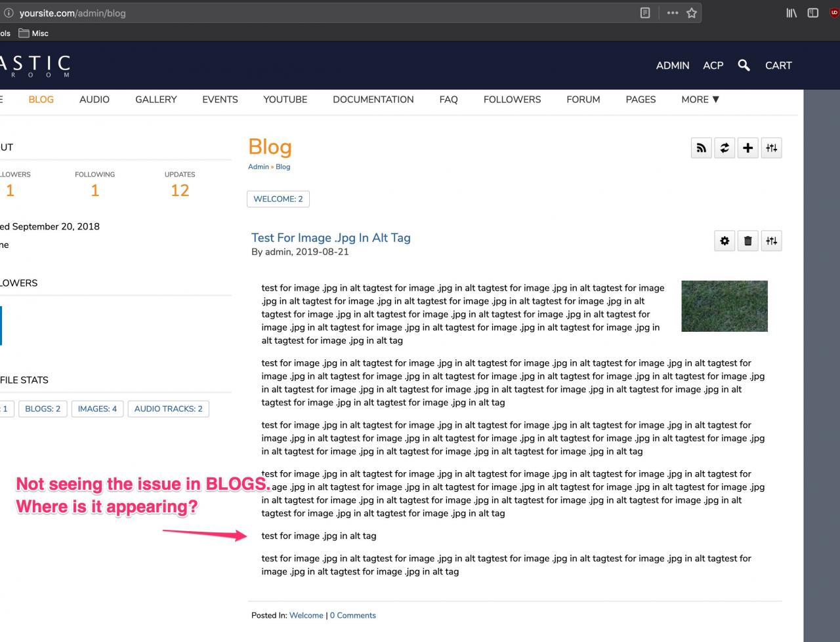Select the EVENTS tab

[x=220, y=100]
